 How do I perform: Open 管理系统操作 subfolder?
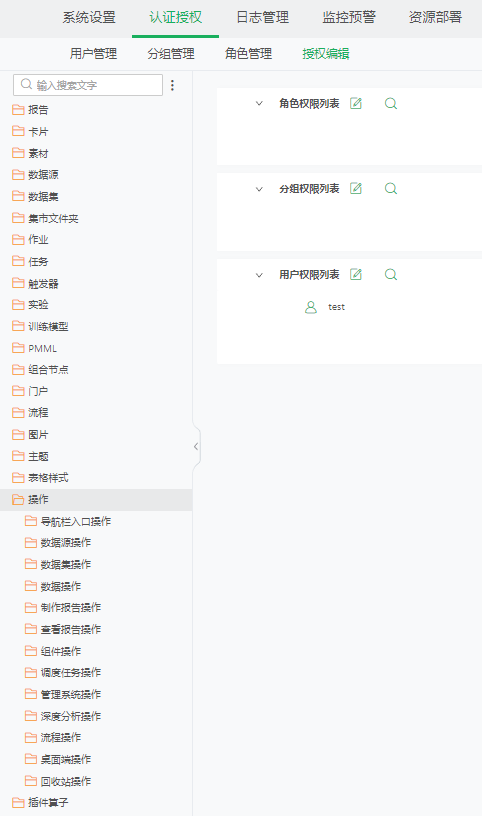pos(71,695)
